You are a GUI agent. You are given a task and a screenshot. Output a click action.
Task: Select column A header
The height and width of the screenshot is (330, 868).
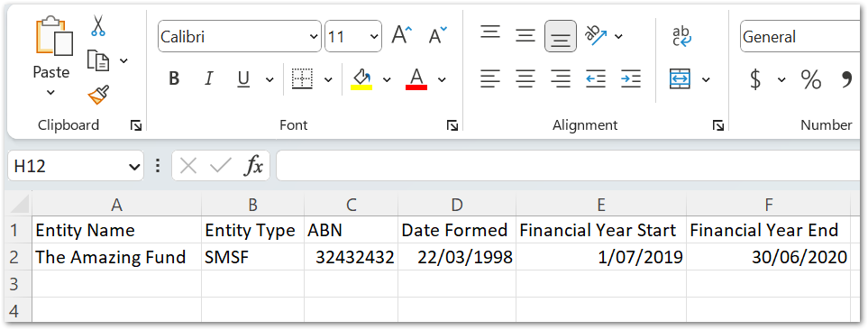click(x=116, y=205)
